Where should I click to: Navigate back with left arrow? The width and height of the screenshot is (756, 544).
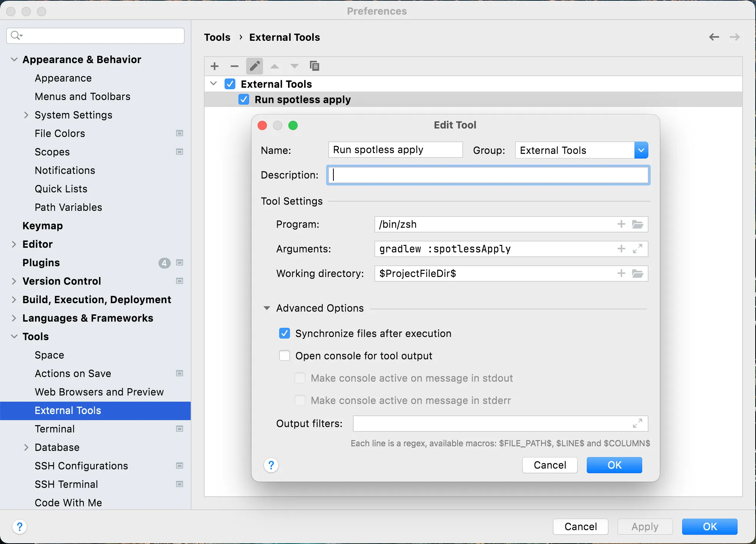[x=714, y=37]
